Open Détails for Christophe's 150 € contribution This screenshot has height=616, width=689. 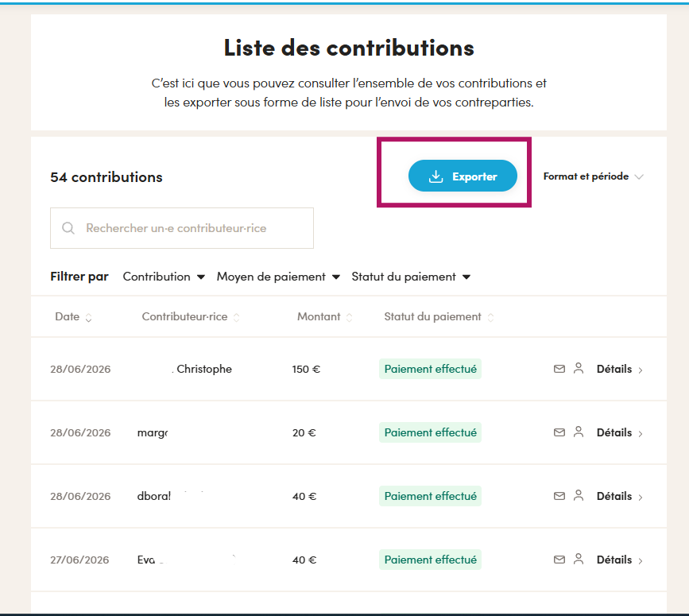[x=619, y=369]
